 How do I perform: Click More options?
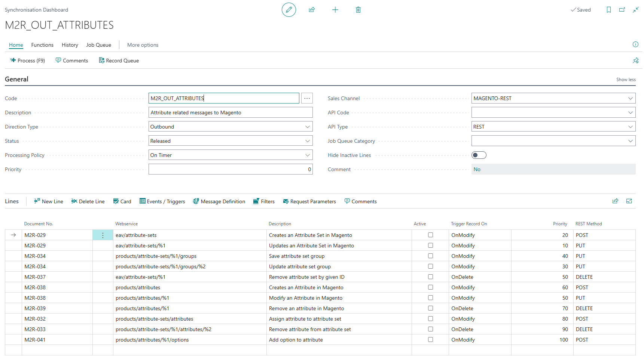coord(143,45)
